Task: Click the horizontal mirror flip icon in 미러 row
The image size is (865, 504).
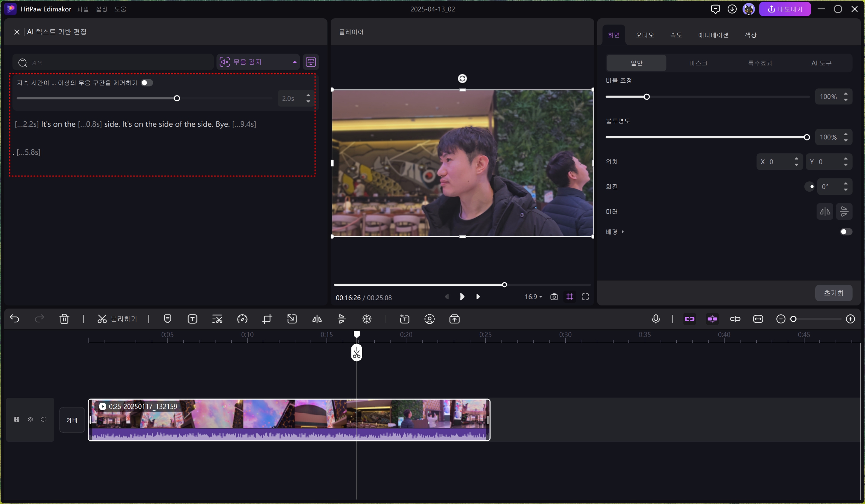Action: point(825,211)
